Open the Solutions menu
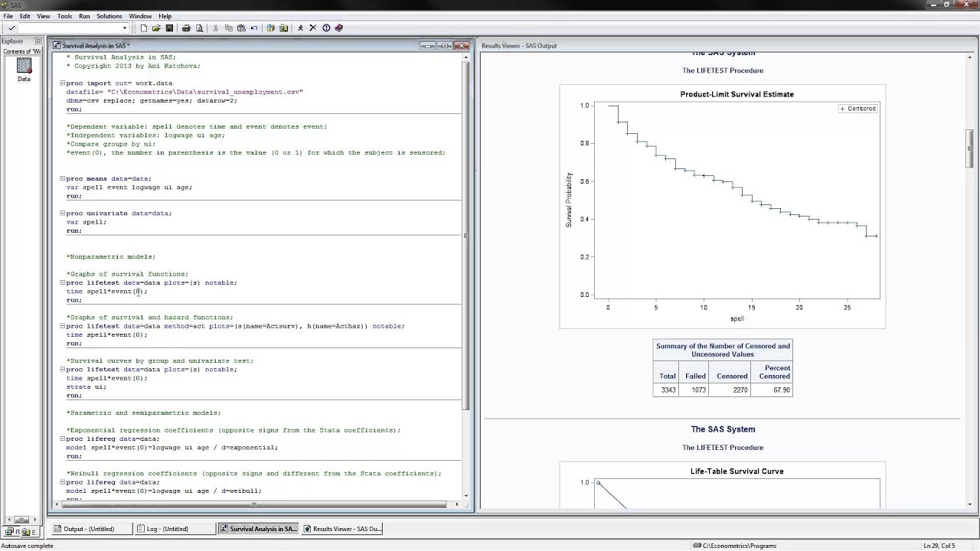The image size is (980, 551). click(x=109, y=16)
